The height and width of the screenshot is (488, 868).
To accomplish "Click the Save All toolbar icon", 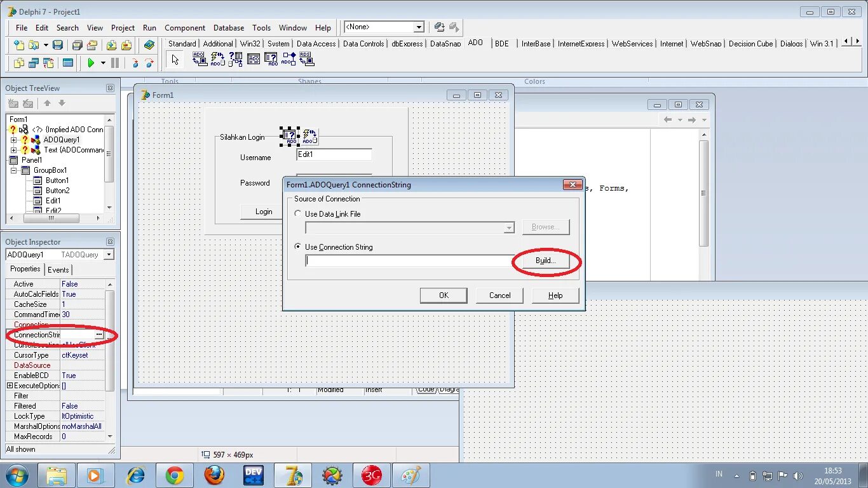I will pos(77,45).
